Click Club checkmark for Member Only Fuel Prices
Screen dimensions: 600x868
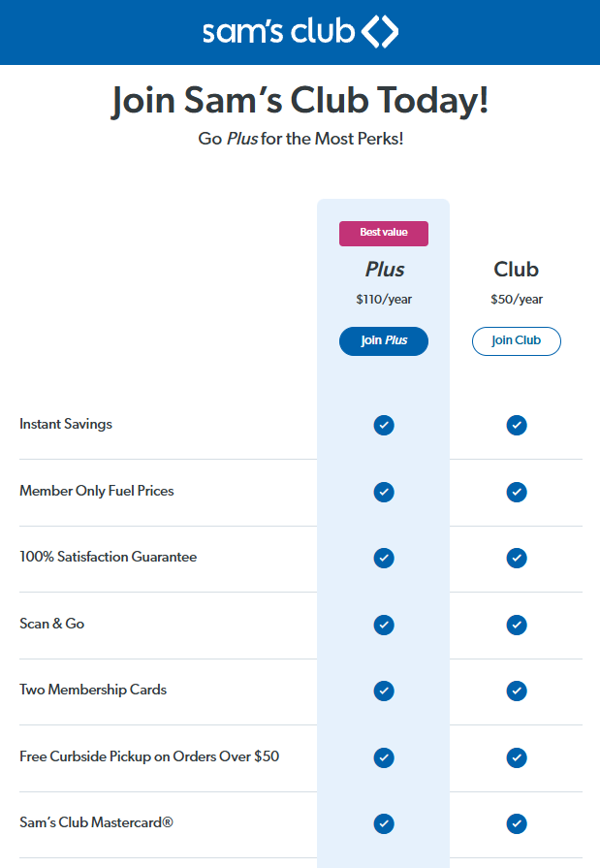(x=517, y=492)
